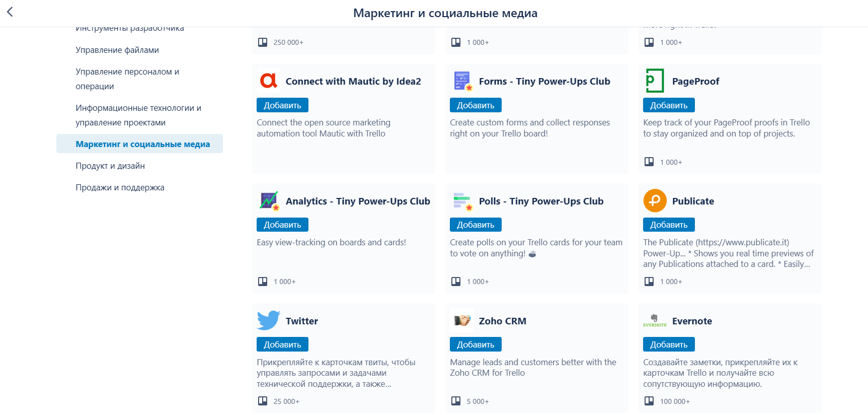Go back using the top-left arrow
The width and height of the screenshot is (868, 415).
tap(10, 12)
